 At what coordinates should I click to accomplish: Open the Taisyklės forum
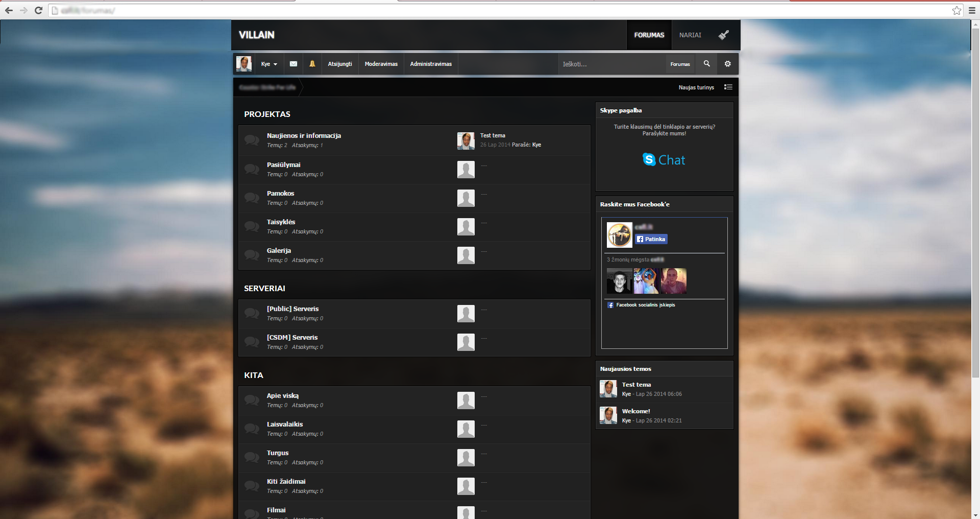(x=281, y=222)
